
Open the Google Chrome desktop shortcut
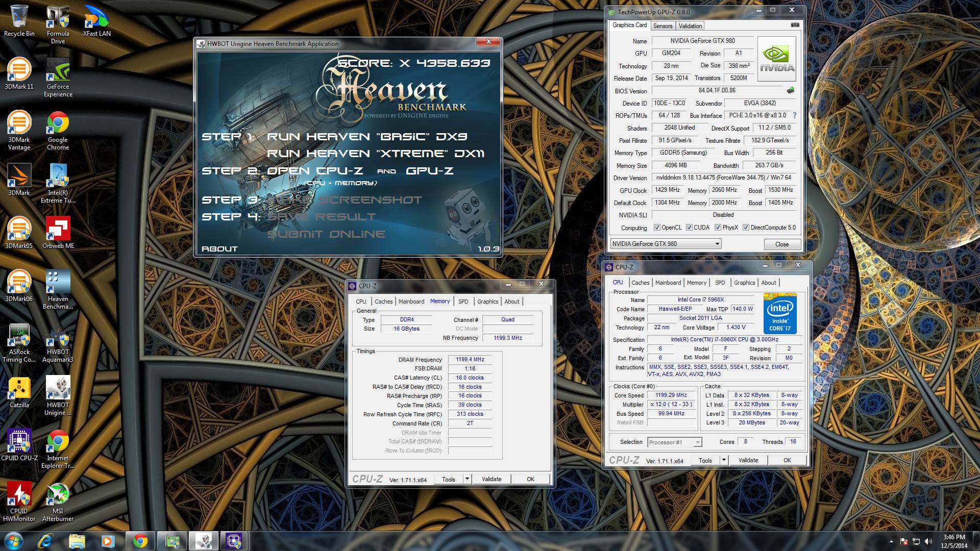[x=58, y=131]
